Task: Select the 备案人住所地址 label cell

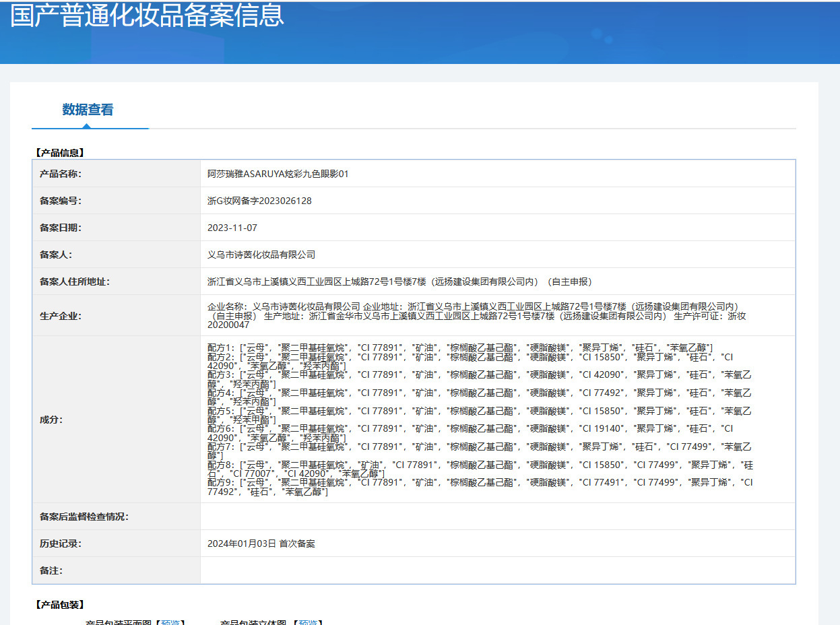Action: (x=117, y=282)
